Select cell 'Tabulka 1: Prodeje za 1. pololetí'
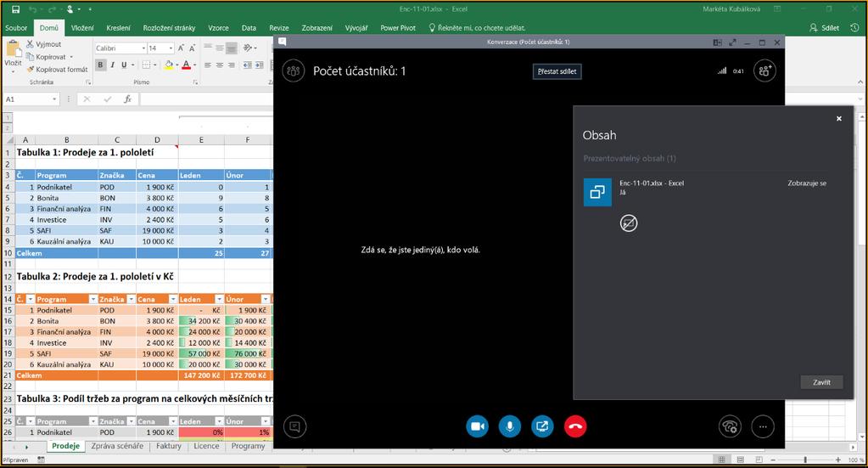Screen dimensions: 868x468 click(85, 152)
